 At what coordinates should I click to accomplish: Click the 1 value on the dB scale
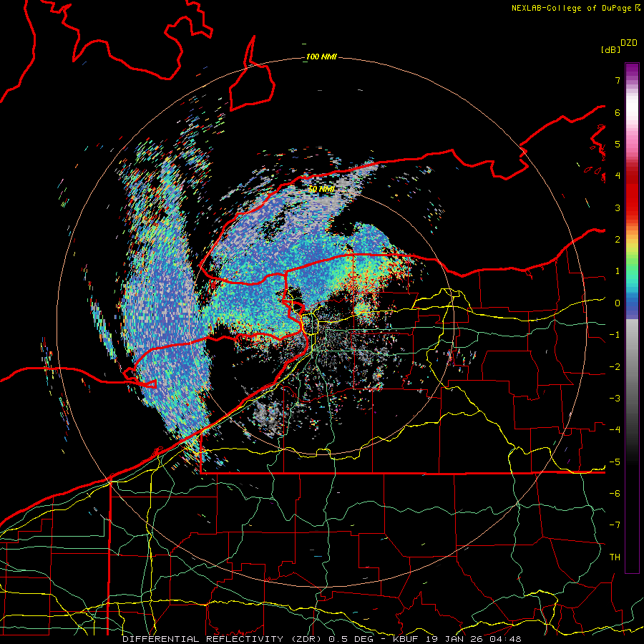click(x=618, y=271)
